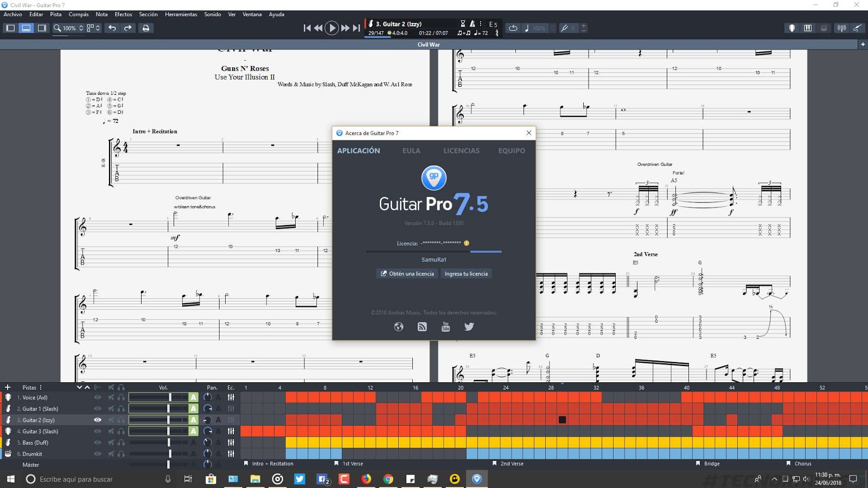Image resolution: width=868 pixels, height=488 pixels.
Task: Jump to the last bar
Action: (x=356, y=28)
